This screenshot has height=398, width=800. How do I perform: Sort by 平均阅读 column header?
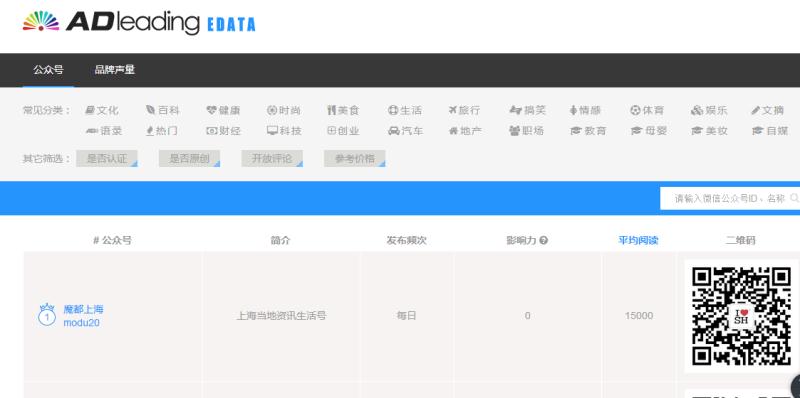(638, 240)
